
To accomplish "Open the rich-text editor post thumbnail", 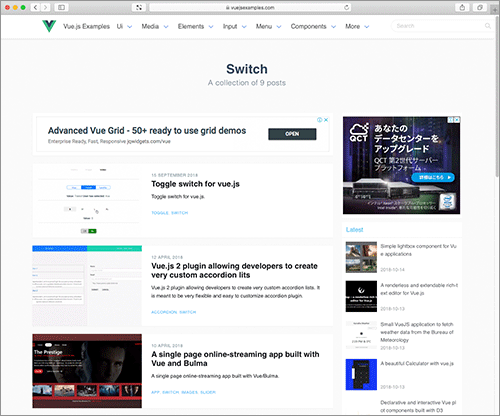I will click(361, 296).
